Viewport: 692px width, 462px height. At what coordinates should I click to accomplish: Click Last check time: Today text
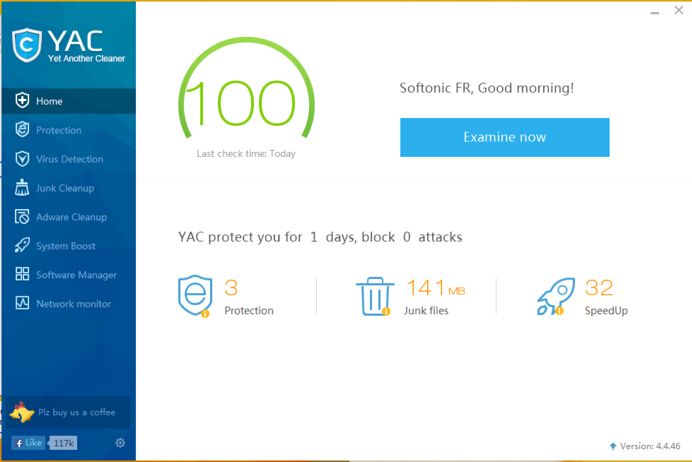[246, 154]
